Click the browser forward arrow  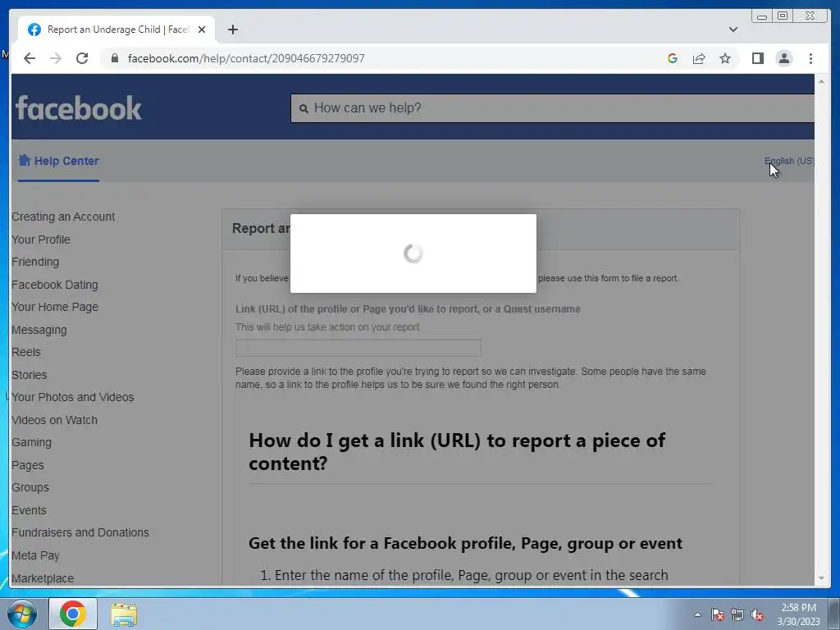[x=56, y=58]
